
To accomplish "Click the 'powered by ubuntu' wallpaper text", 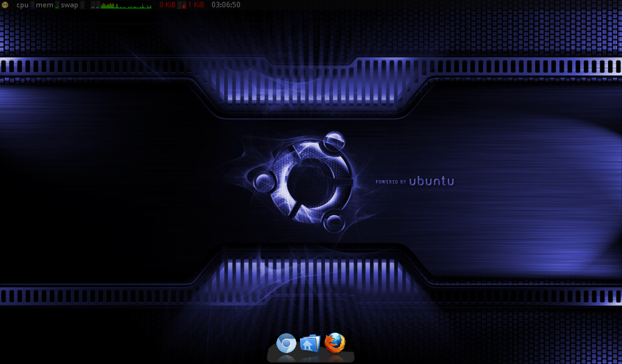I will [415, 181].
